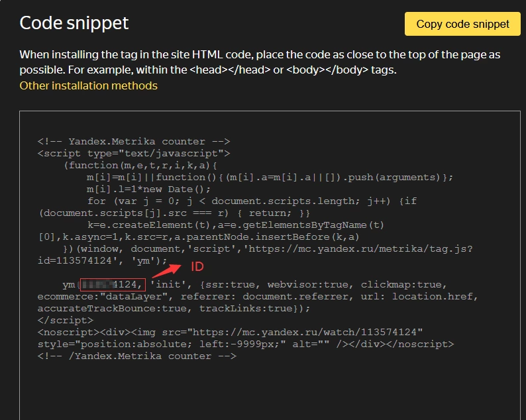Click the noscript img watch URL line
The height and width of the screenshot is (420, 526).
pos(230,332)
